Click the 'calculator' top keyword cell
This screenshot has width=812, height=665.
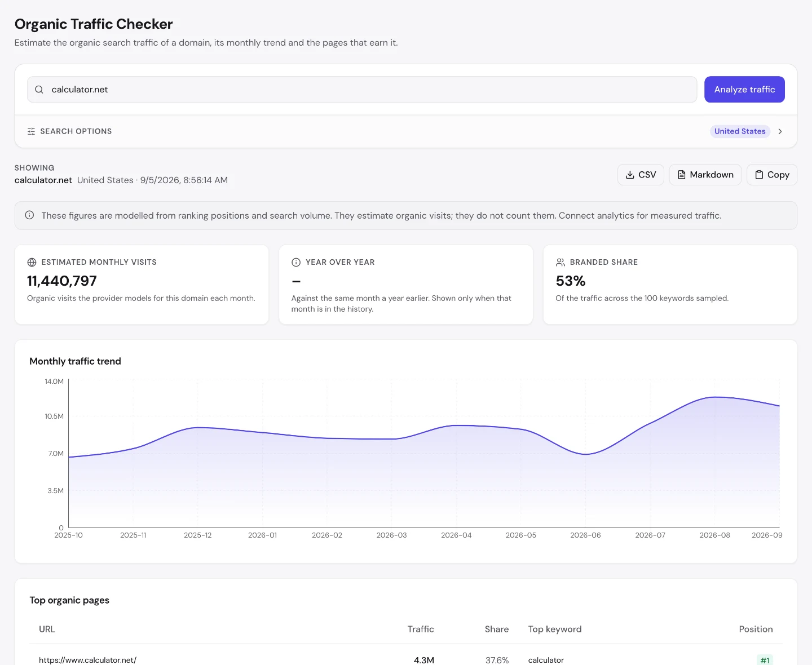point(546,660)
